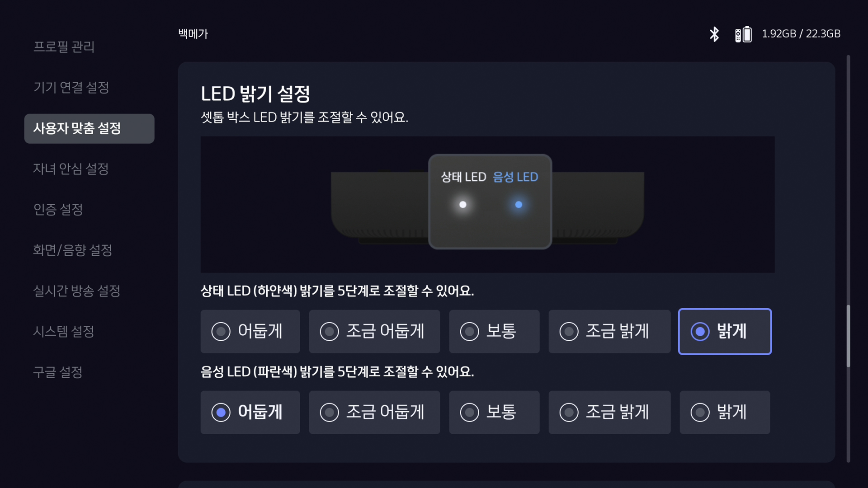Image resolution: width=868 pixels, height=488 pixels.
Task: Open 기기 연결 설정 from the sidebar
Action: click(71, 88)
